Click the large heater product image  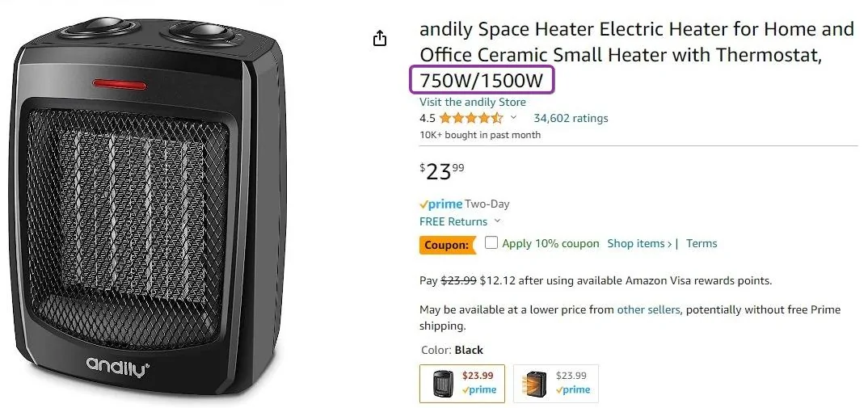(149, 205)
